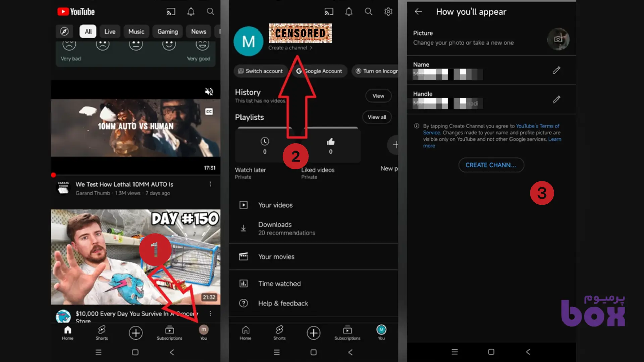Image resolution: width=644 pixels, height=362 pixels.
Task: Go back from How you'll appear
Action: coord(418,12)
